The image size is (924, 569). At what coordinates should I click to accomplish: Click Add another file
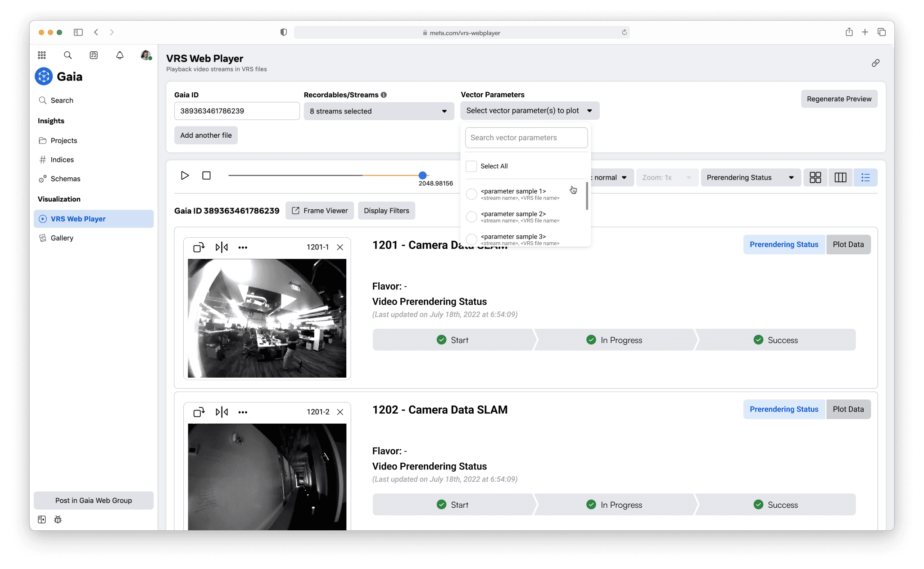coord(206,135)
